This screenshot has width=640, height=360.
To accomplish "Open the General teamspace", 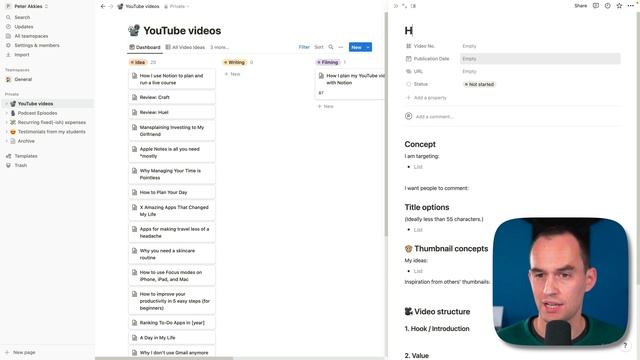I will [x=23, y=79].
